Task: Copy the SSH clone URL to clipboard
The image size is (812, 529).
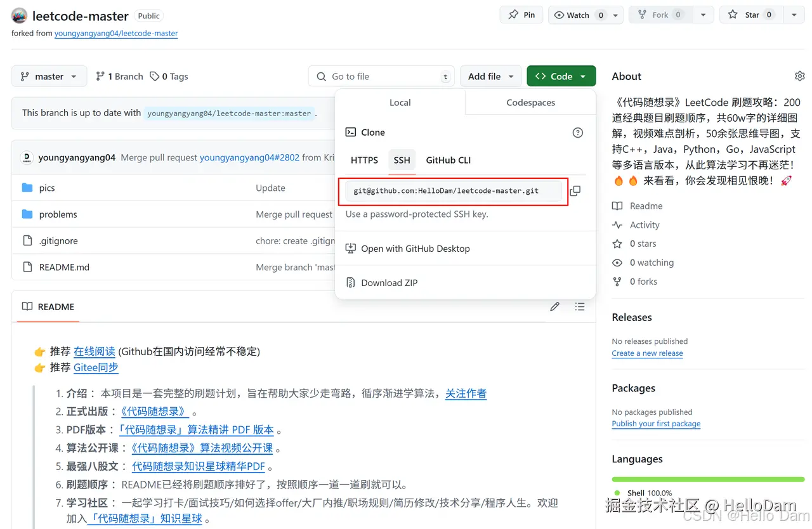Action: point(575,191)
